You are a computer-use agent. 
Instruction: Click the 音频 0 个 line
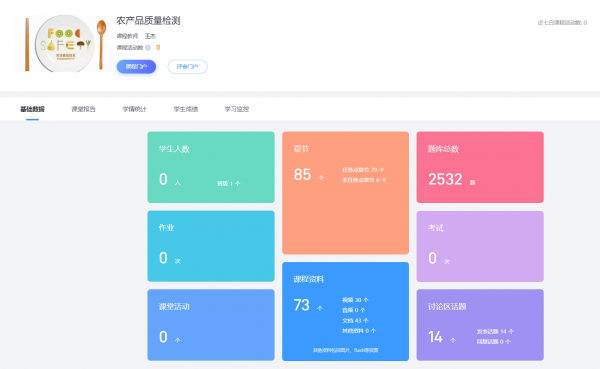pyautogui.click(x=354, y=310)
